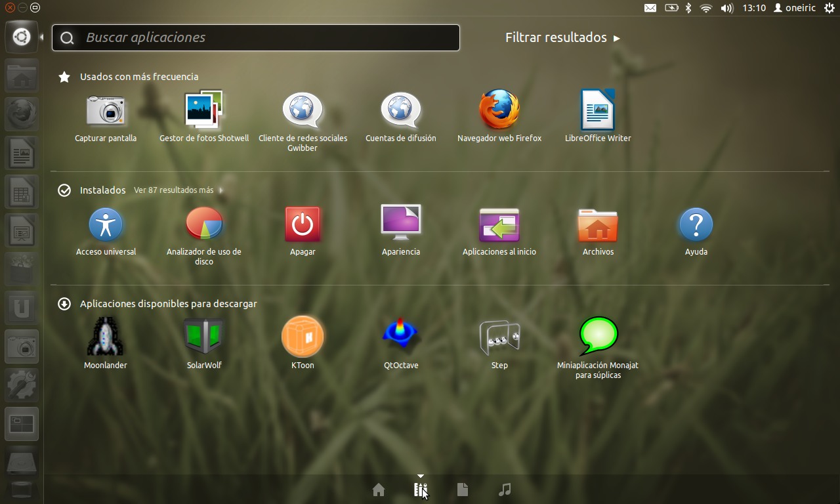840x504 pixels.
Task: Click the KToon application icon
Action: click(303, 337)
